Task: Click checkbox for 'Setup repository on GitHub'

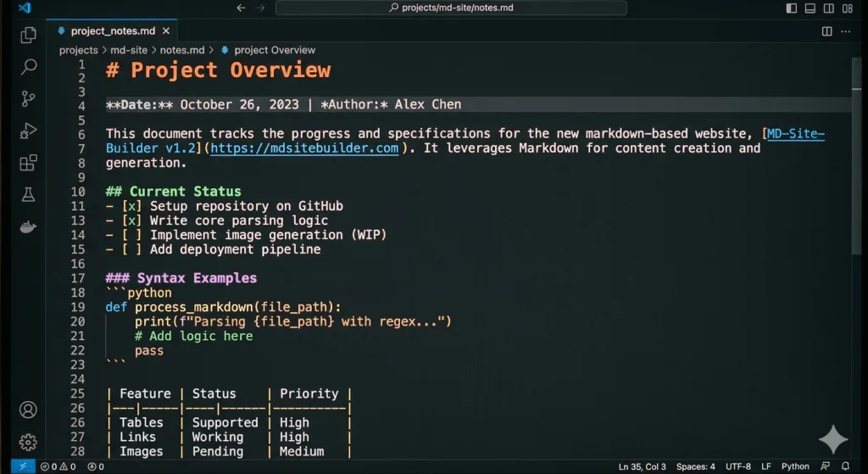Action: pos(131,206)
